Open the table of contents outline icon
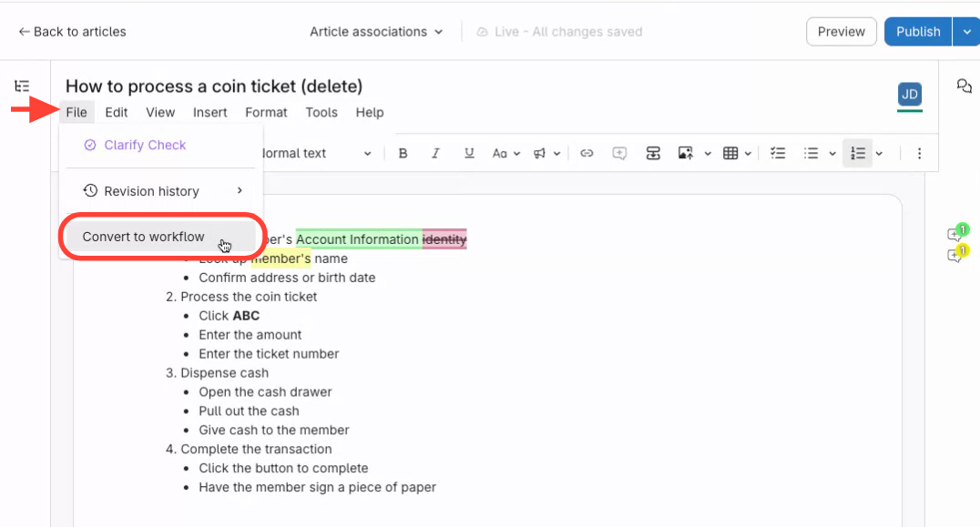This screenshot has height=527, width=980. click(x=22, y=86)
